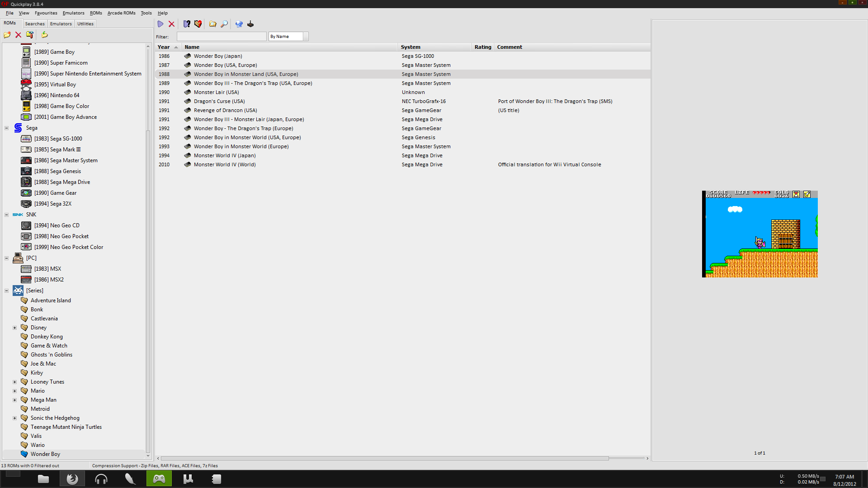868x488 pixels.
Task: Open the Arcade ROMs menu
Action: point(121,13)
